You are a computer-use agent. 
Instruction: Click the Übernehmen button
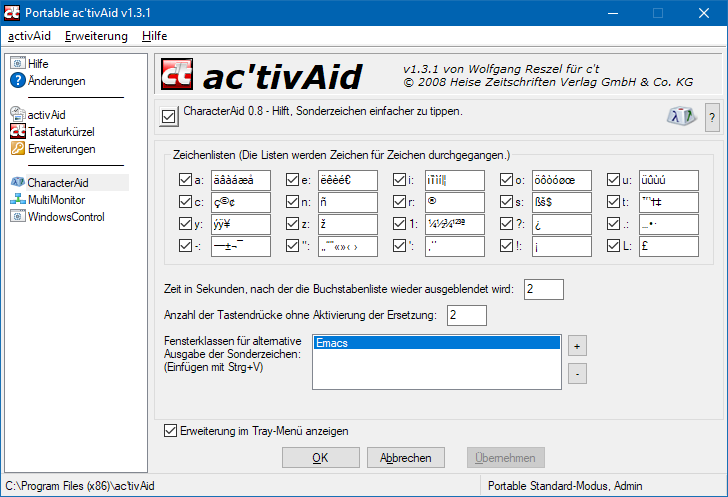[x=506, y=458]
